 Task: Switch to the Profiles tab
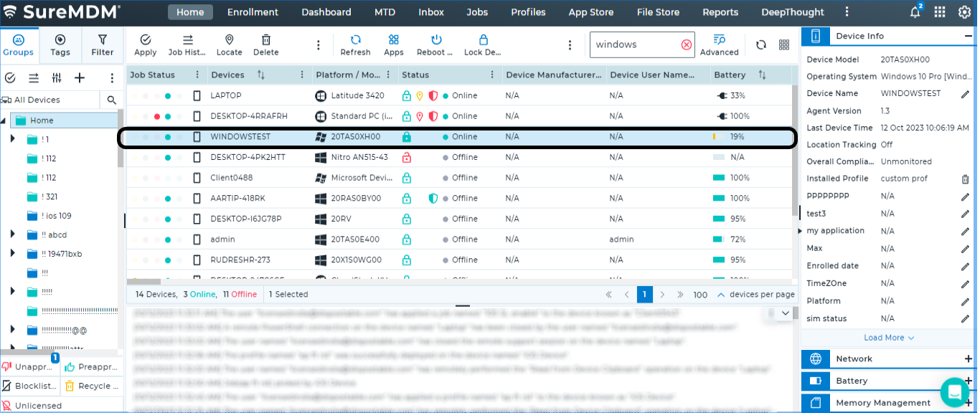click(528, 12)
